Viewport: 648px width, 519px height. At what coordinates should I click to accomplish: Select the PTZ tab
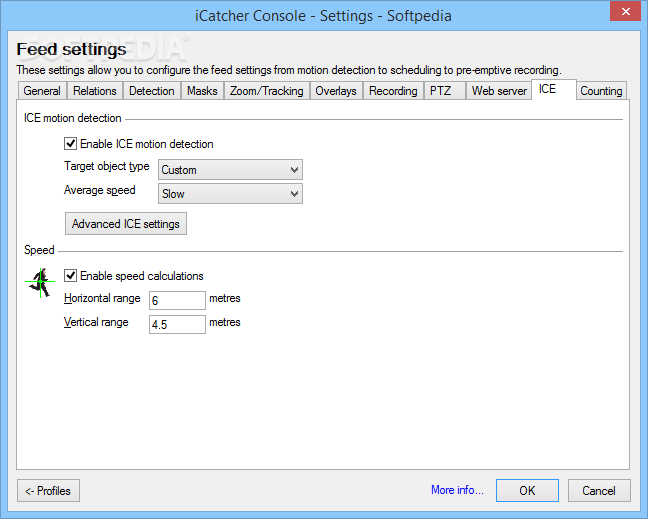click(x=444, y=91)
